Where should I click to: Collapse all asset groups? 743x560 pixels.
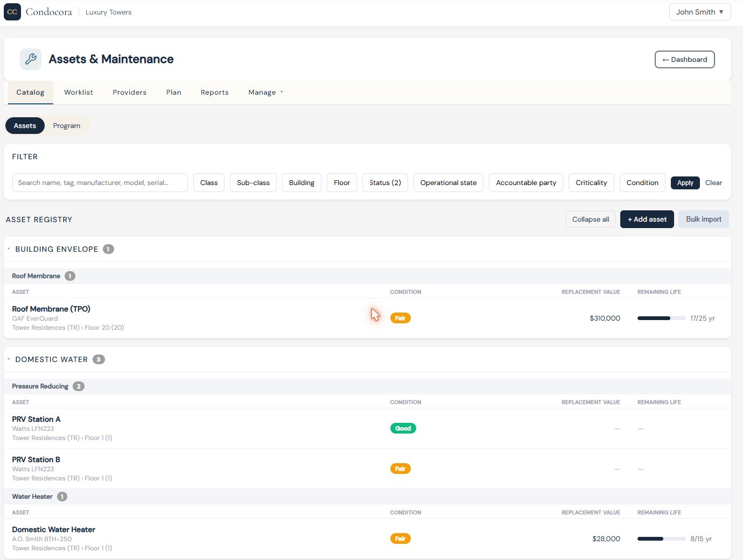[591, 219]
